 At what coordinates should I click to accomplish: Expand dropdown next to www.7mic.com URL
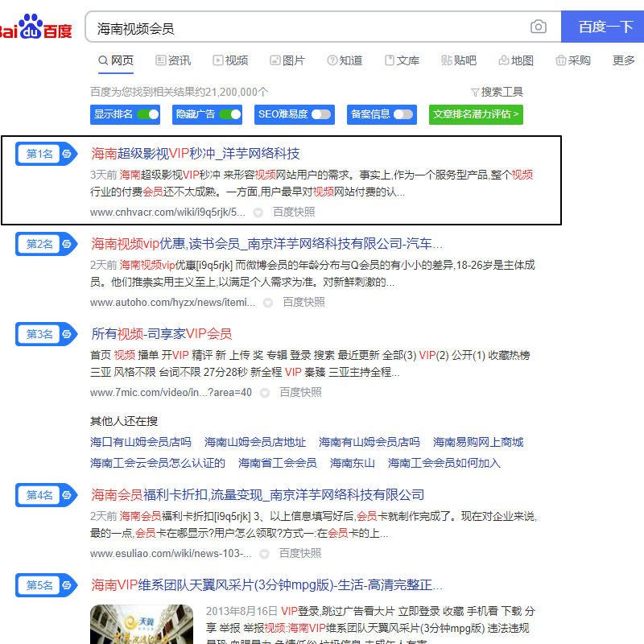[x=265, y=393]
